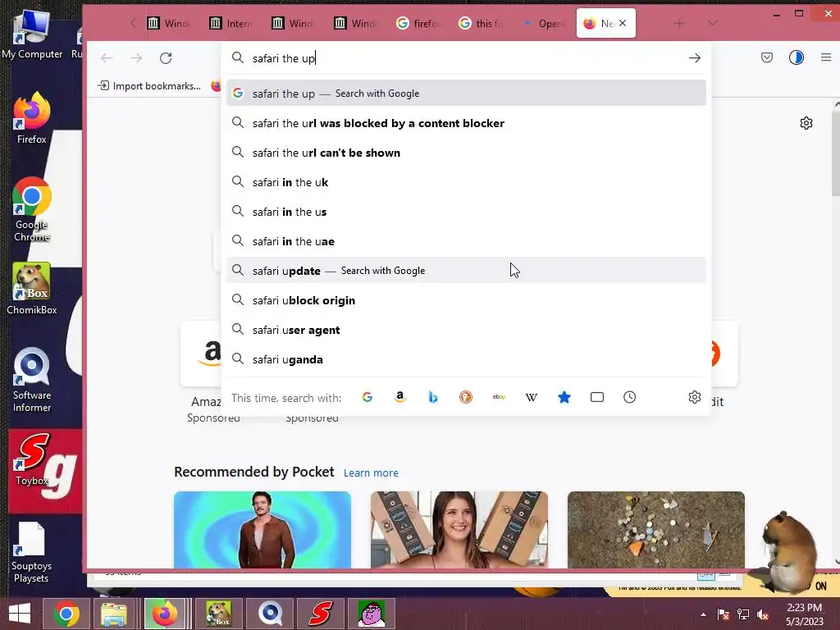
Task: Open Google Chrome desktop shortcut
Action: (x=32, y=209)
